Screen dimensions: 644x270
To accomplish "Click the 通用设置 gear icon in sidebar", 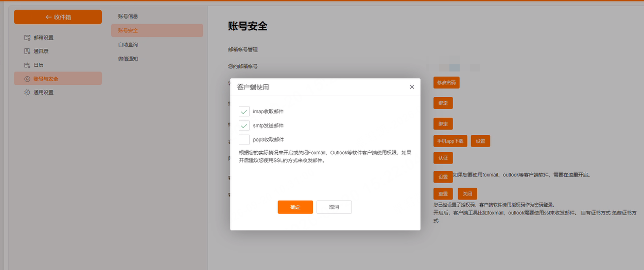I will [x=27, y=93].
